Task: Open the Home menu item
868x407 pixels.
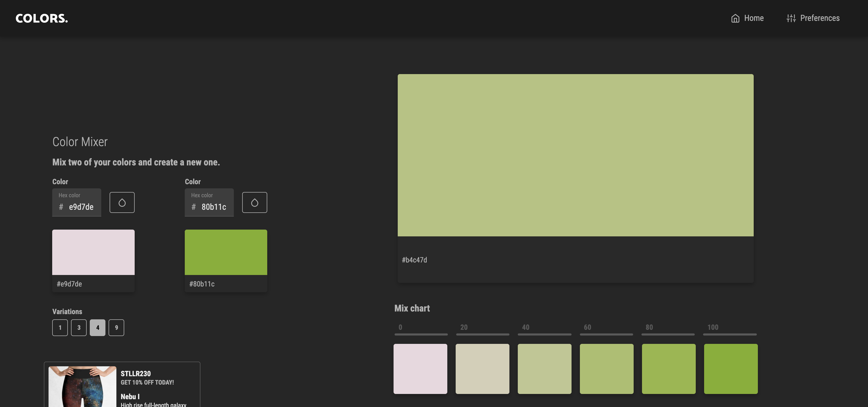Action: click(753, 18)
